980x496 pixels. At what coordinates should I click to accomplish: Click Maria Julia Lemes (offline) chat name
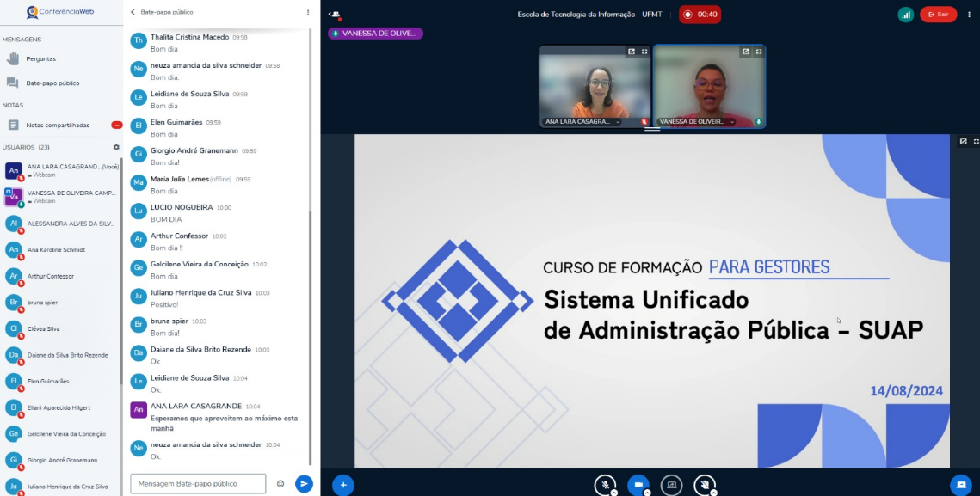coord(179,180)
